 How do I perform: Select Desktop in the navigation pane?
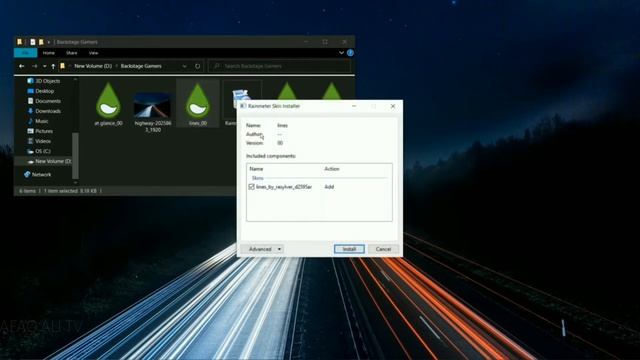(40, 91)
